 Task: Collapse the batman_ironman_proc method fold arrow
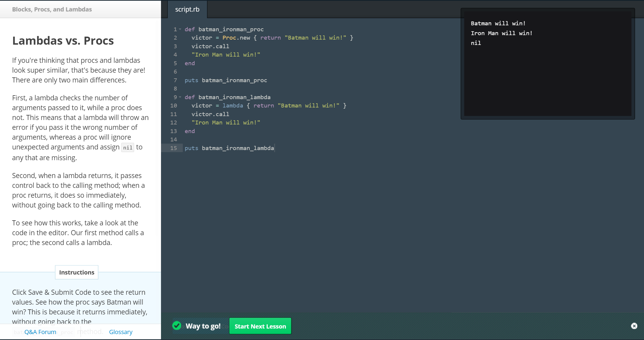(180, 29)
